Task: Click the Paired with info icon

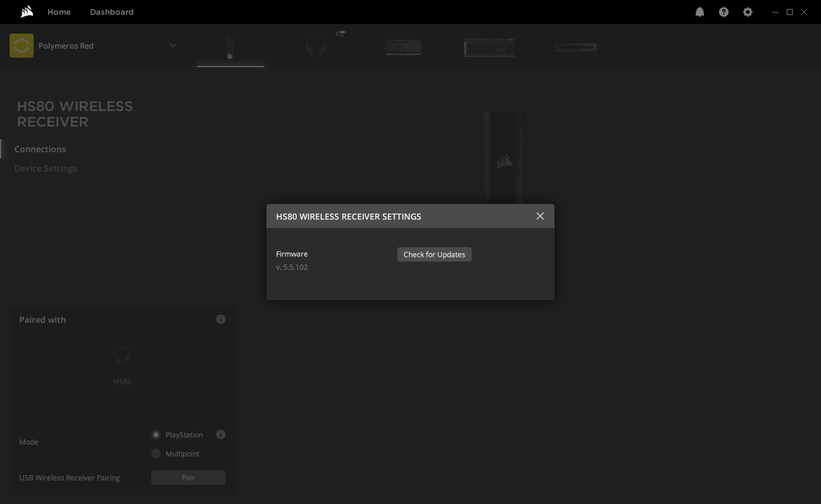Action: [x=221, y=319]
